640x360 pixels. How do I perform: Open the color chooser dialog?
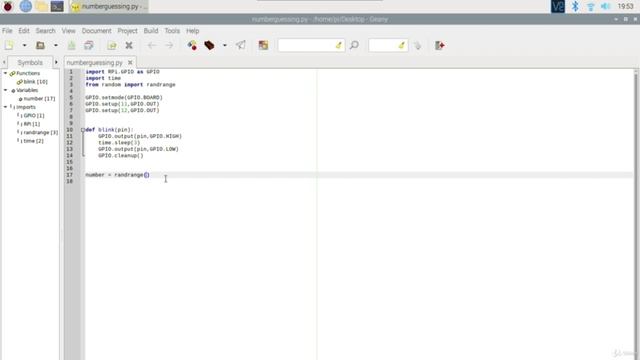click(263, 45)
